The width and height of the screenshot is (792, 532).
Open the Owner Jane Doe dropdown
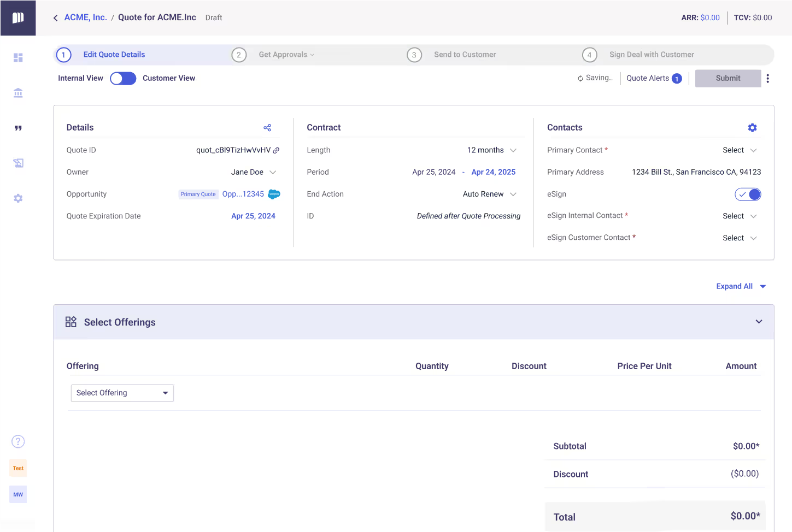click(254, 172)
